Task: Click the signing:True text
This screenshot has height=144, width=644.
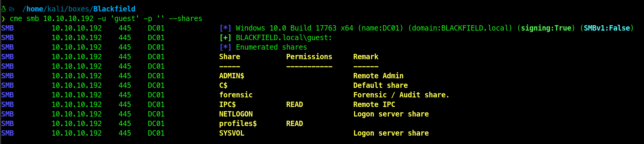Action: tap(546, 28)
